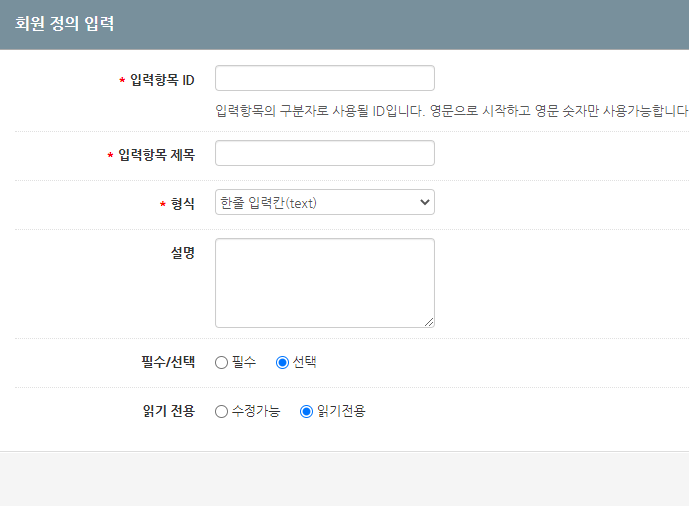Viewport: 689px width, 506px height.
Task: Click the 입력항목 제목 field label
Action: click(x=156, y=155)
